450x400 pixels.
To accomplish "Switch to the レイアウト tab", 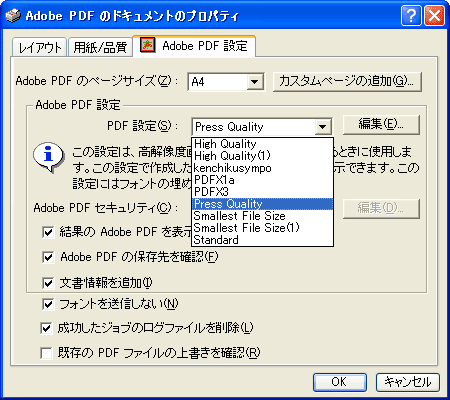I will (x=40, y=47).
